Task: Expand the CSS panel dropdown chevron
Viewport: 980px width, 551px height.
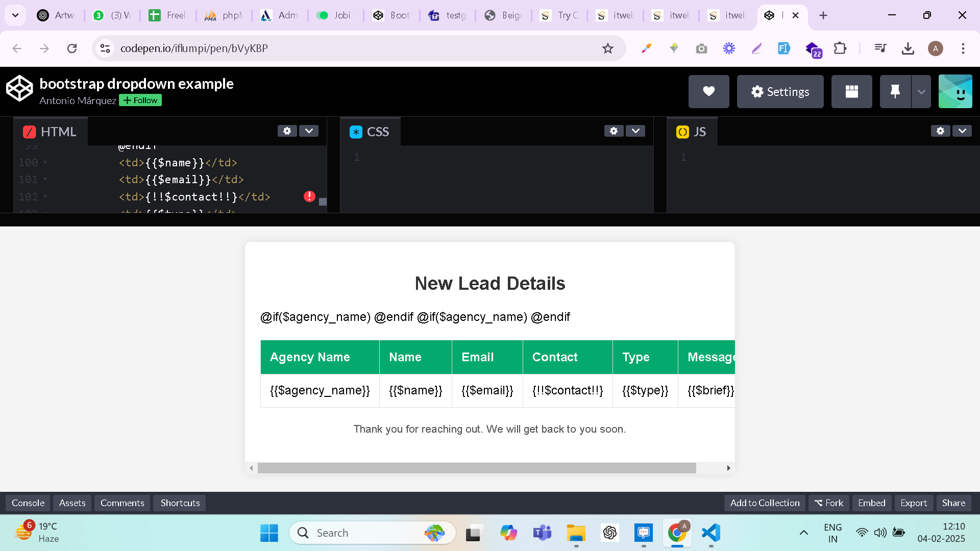Action: pos(635,131)
